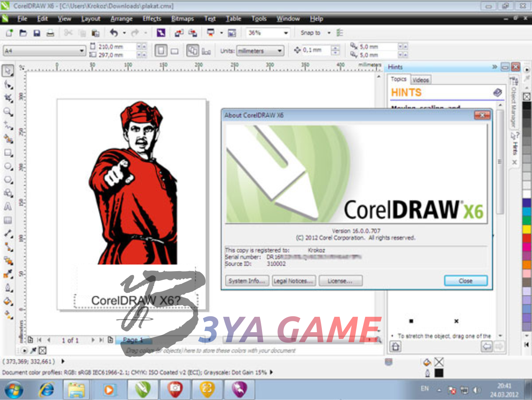Click the Welcome Screen toolbar icon
The image size is (532, 400).
[232, 33]
